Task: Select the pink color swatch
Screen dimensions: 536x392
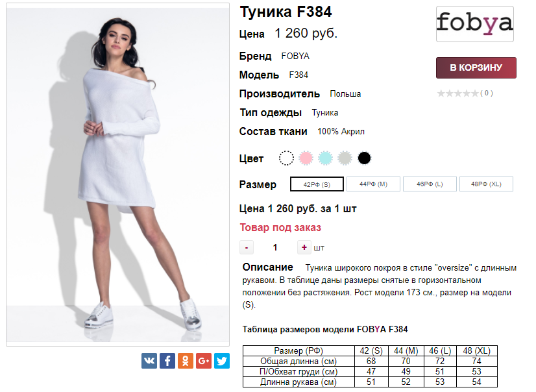Action: [x=306, y=158]
